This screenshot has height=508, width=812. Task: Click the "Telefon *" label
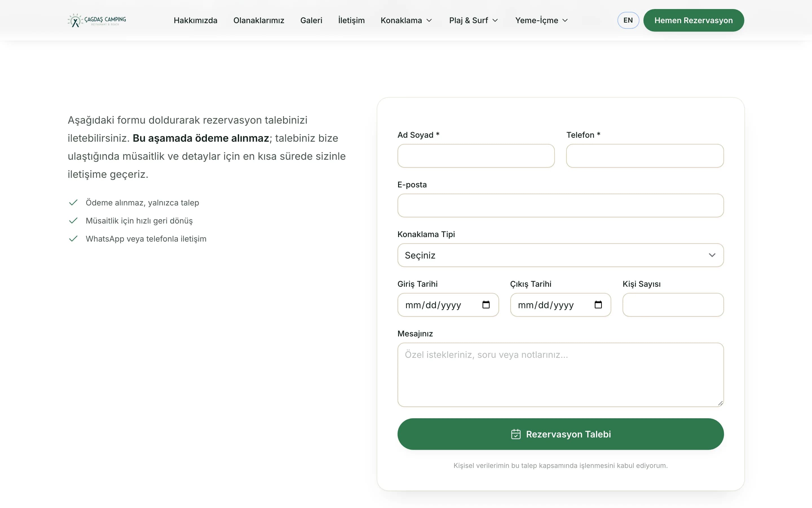click(583, 135)
